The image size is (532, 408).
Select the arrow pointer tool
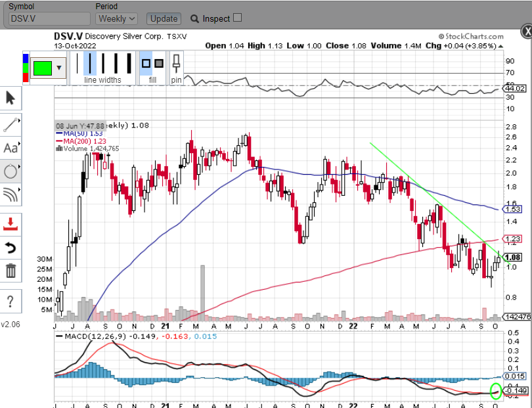point(11,99)
